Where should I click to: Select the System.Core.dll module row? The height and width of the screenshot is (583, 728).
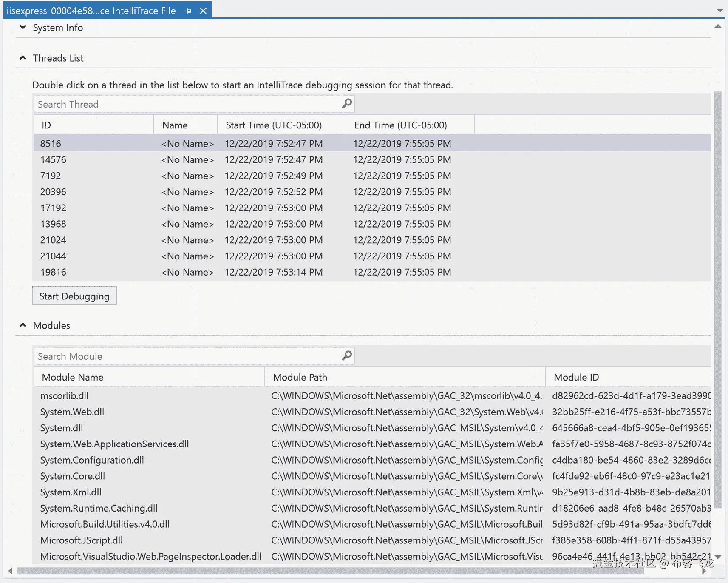(x=372, y=476)
